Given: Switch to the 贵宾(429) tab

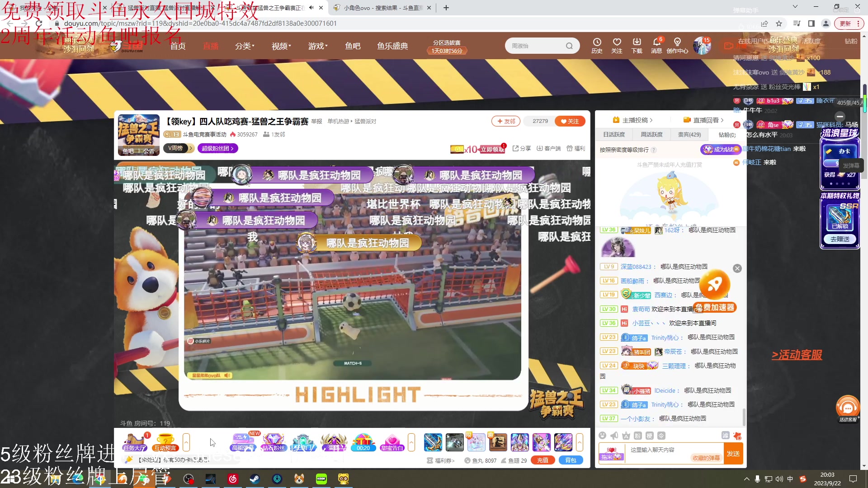Looking at the screenshot, I should click(x=689, y=135).
